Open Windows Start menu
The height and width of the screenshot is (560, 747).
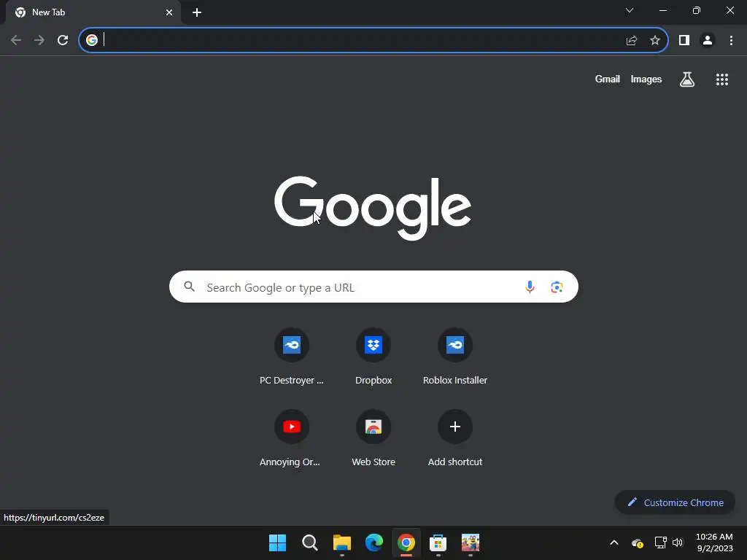tap(277, 542)
